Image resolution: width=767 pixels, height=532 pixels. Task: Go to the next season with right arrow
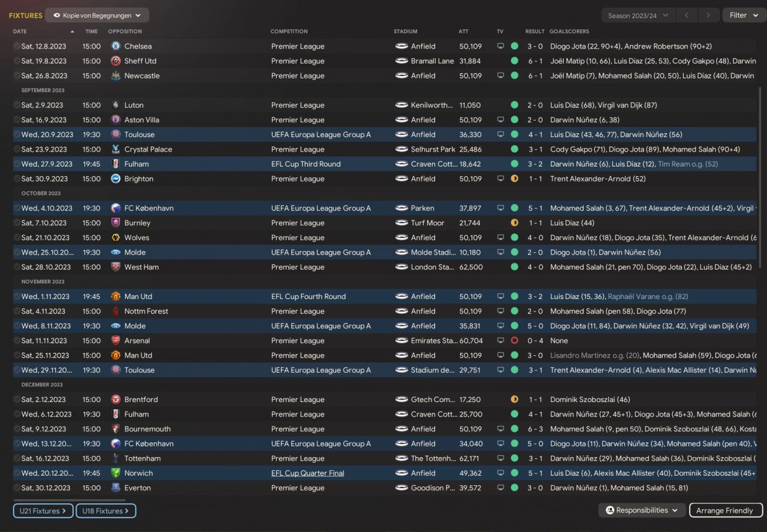coord(708,16)
